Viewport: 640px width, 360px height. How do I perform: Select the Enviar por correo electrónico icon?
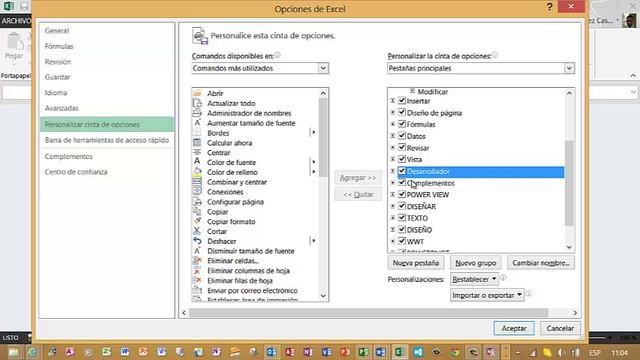(197, 290)
